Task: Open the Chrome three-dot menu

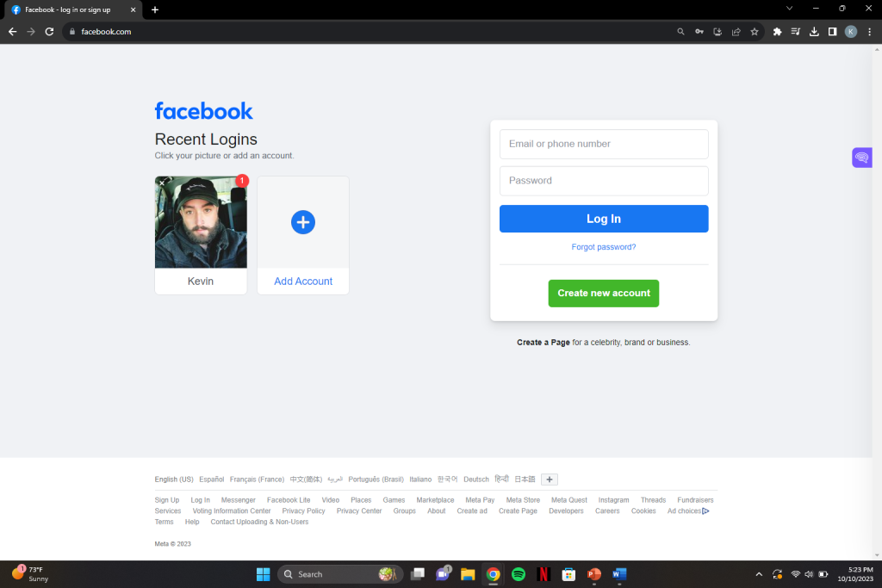Action: (x=870, y=32)
